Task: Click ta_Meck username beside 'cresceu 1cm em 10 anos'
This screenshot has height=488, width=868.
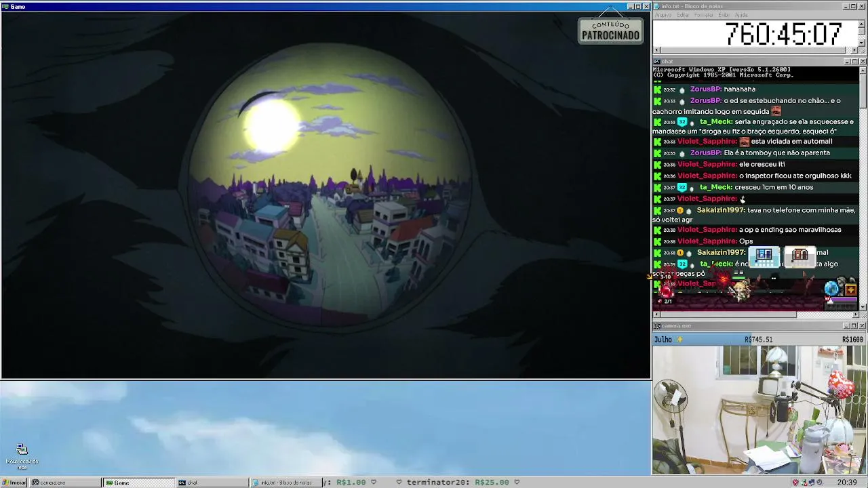Action: pyautogui.click(x=716, y=188)
